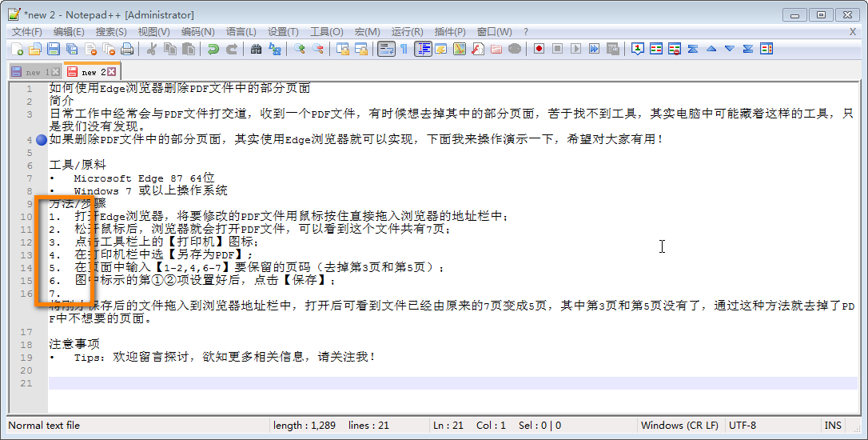
Task: Click the Save All toolbar icon
Action: [x=72, y=49]
